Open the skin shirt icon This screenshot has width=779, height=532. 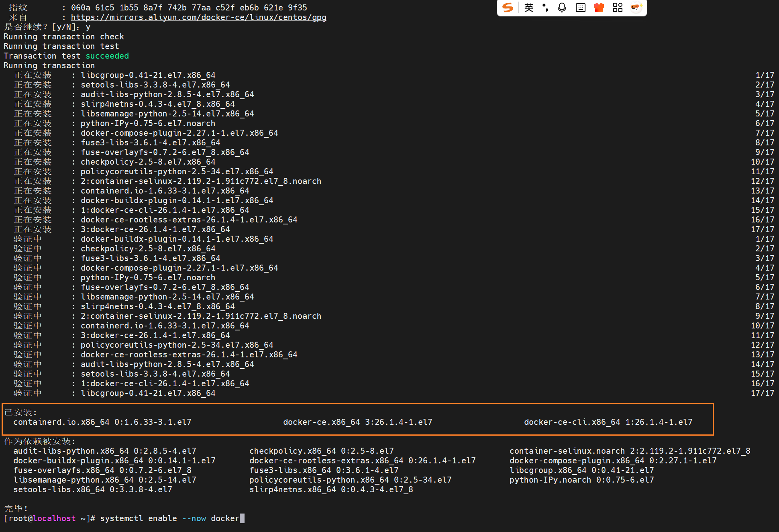tap(599, 8)
